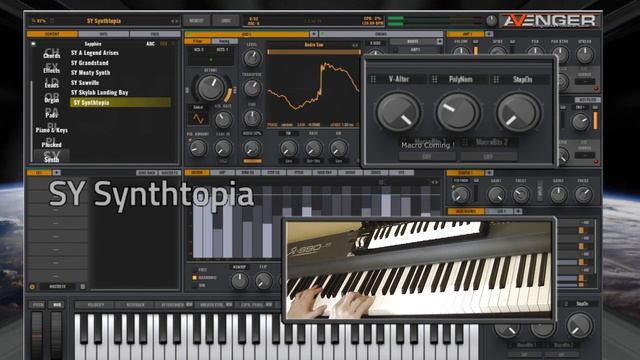Image resolution: width=640 pixels, height=360 pixels.
Task: Click the V-Alter macro drag handle icon
Action: pos(372,79)
